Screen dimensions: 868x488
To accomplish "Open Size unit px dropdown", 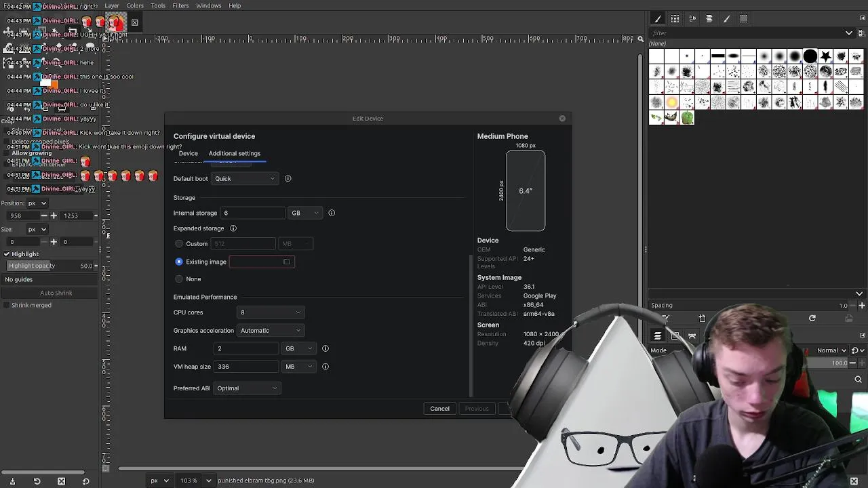I will click(37, 229).
